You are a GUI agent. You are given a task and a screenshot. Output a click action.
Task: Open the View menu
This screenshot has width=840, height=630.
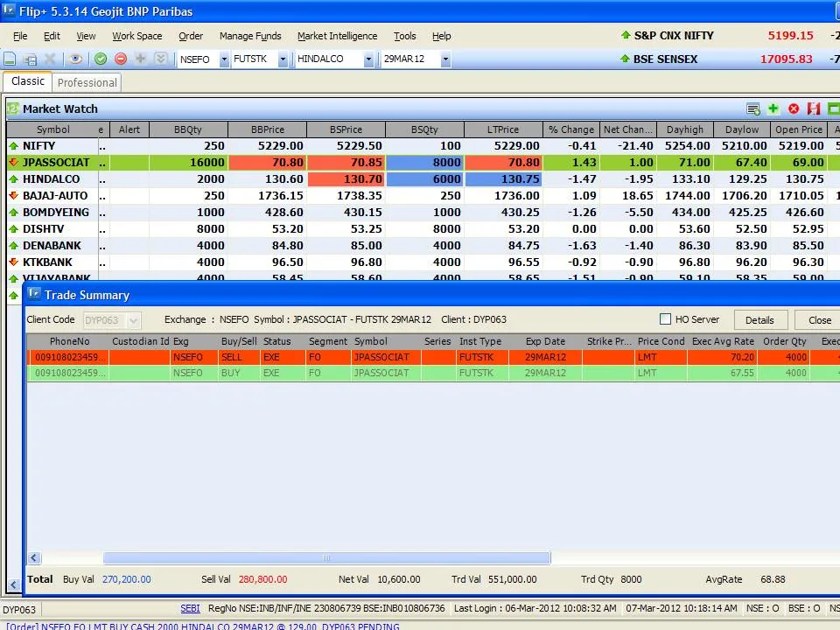pos(86,36)
